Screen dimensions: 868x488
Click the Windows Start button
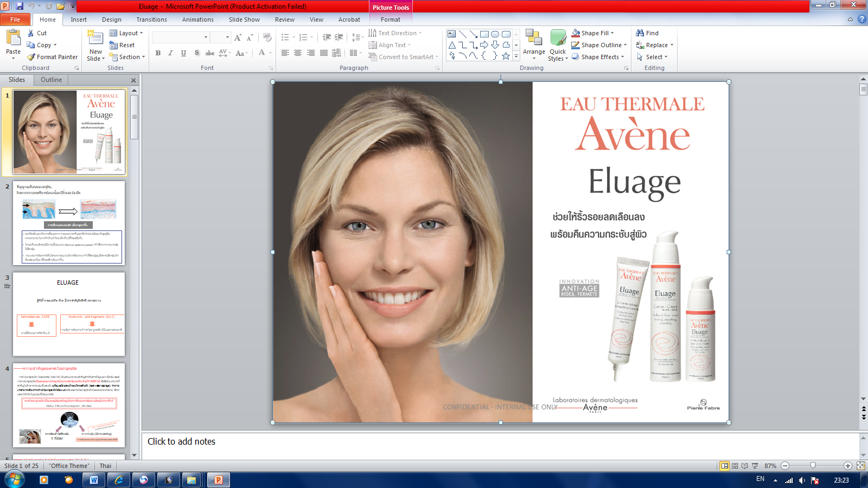coord(15,479)
